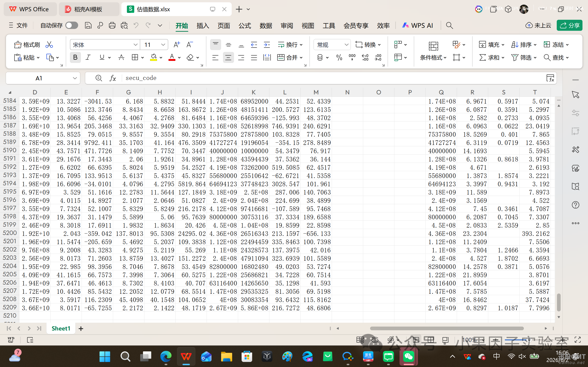Viewport: 588px width, 367px height.
Task: Click the Undo arrow icon
Action: click(x=136, y=25)
